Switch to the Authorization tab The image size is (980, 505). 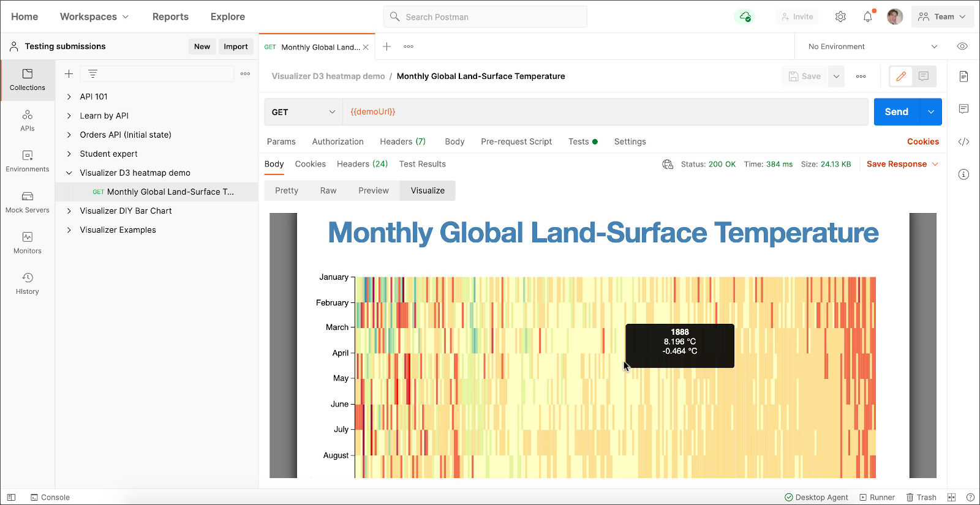click(x=338, y=141)
